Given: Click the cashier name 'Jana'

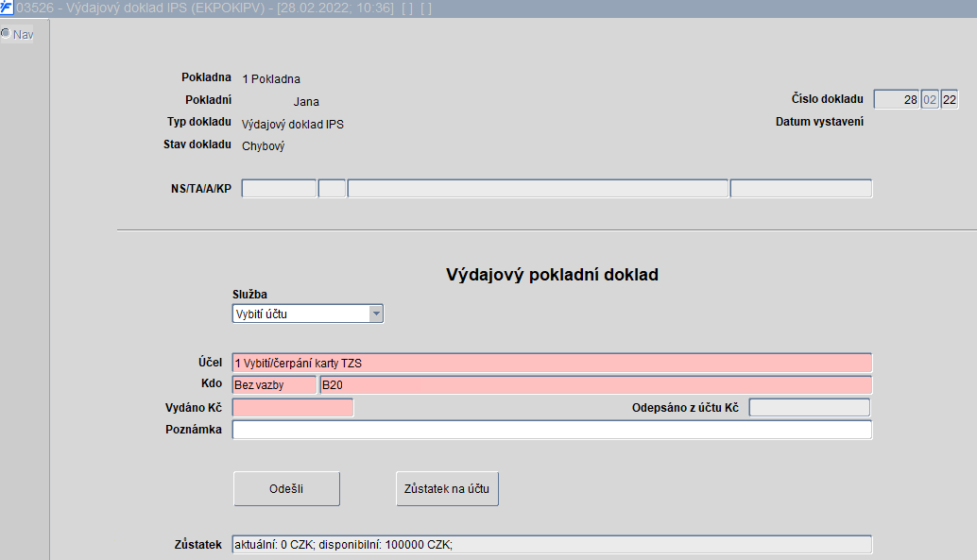Looking at the screenshot, I should (306, 102).
